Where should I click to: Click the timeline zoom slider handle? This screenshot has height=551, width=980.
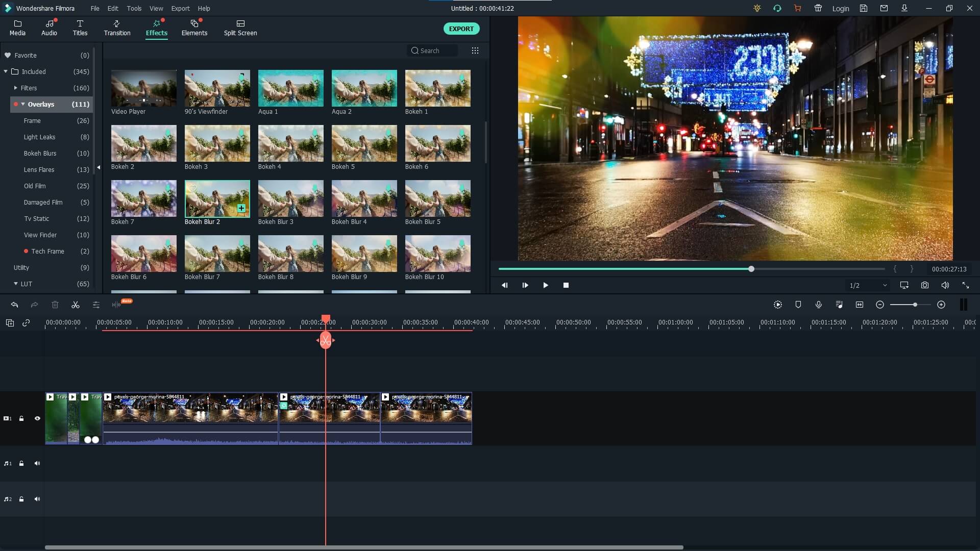coord(915,305)
